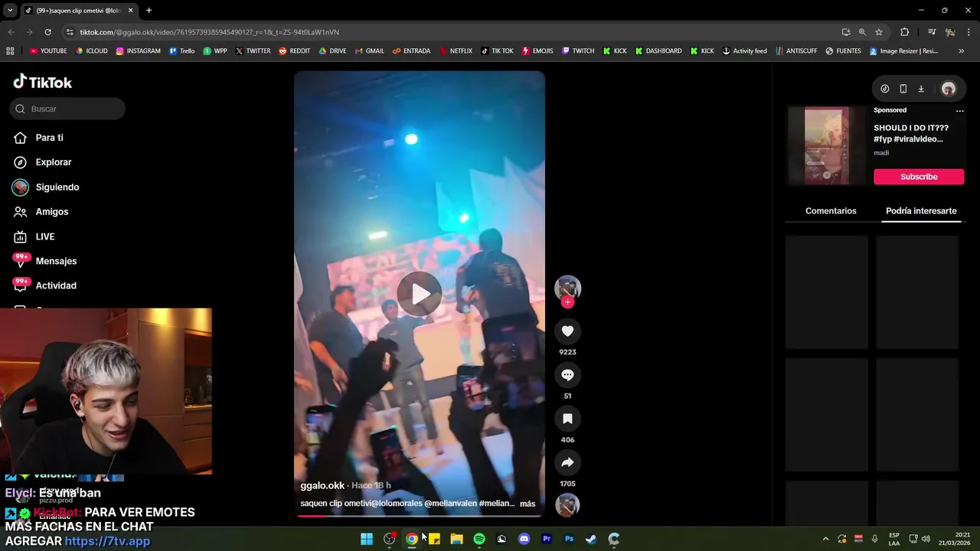
Task: Switch to the Podría interesarte tab
Action: click(x=921, y=210)
